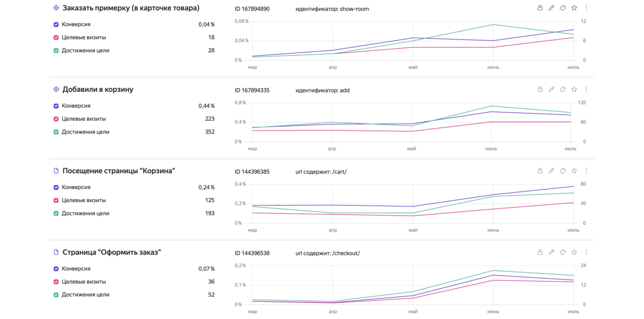Open the "Посещение страницы Корзина" goal title
This screenshot has width=644, height=319.
click(119, 171)
